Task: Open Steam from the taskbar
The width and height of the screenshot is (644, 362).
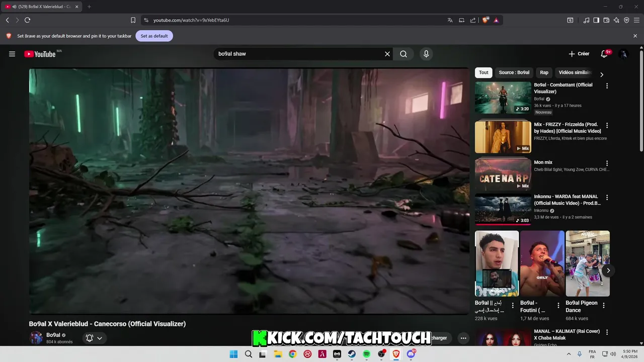Action: pos(352,354)
